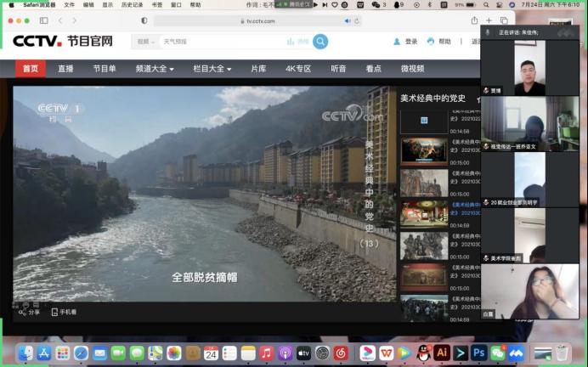Click the video frame showing the river town
Viewport: 588px width, 367px height.
(x=205, y=194)
